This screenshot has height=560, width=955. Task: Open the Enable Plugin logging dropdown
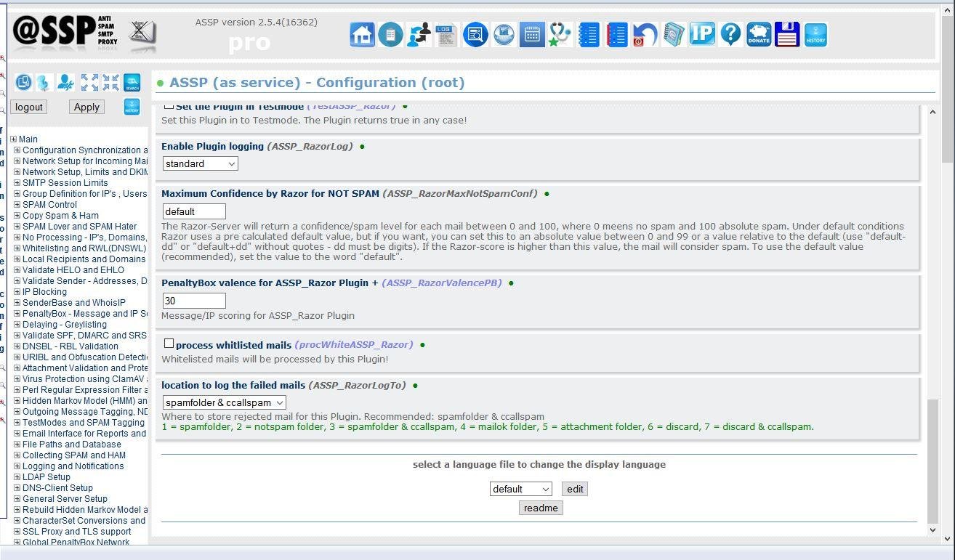(x=199, y=163)
